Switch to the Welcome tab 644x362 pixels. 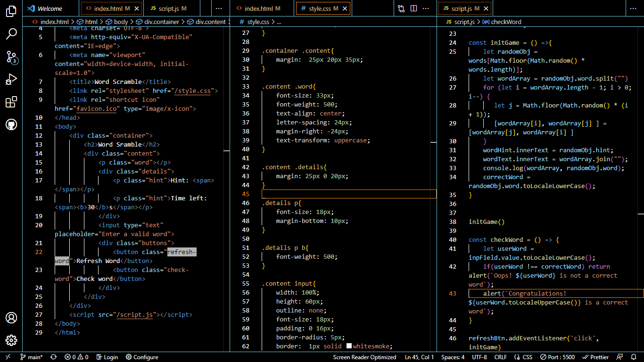[x=50, y=8]
